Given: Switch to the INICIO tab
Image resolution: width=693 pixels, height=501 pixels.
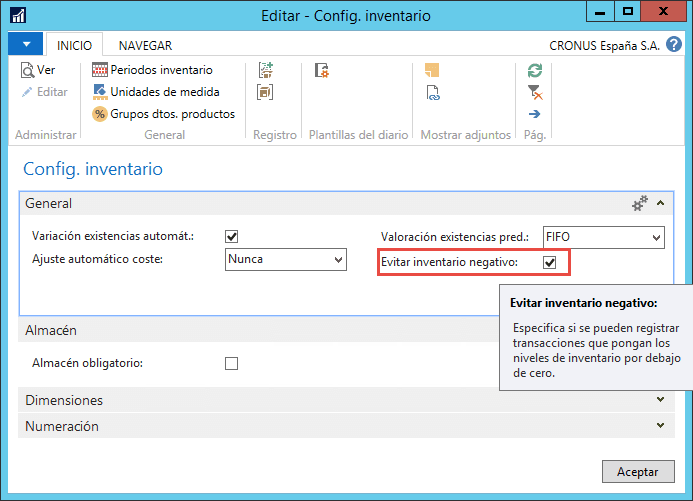Looking at the screenshot, I should click(74, 45).
